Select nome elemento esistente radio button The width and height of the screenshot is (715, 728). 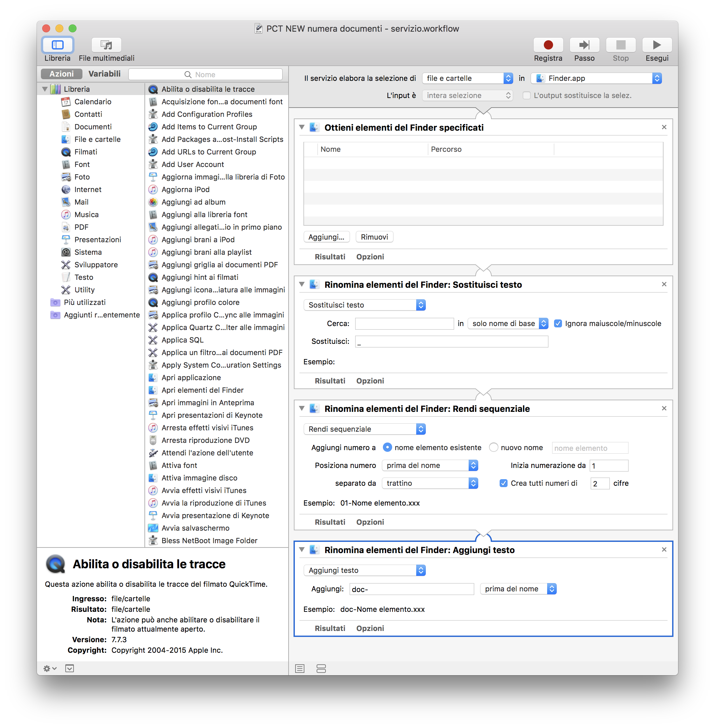pyautogui.click(x=387, y=447)
